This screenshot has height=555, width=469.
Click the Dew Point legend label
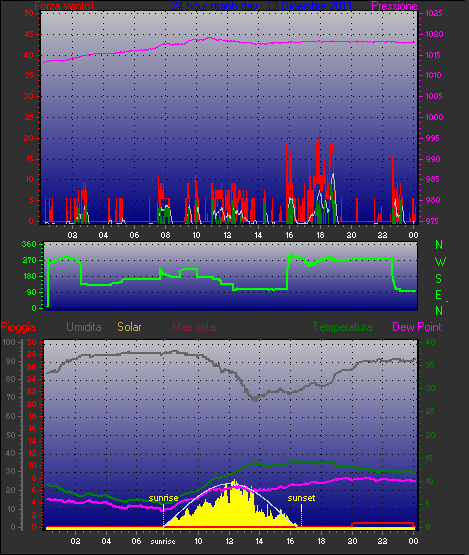point(417,327)
